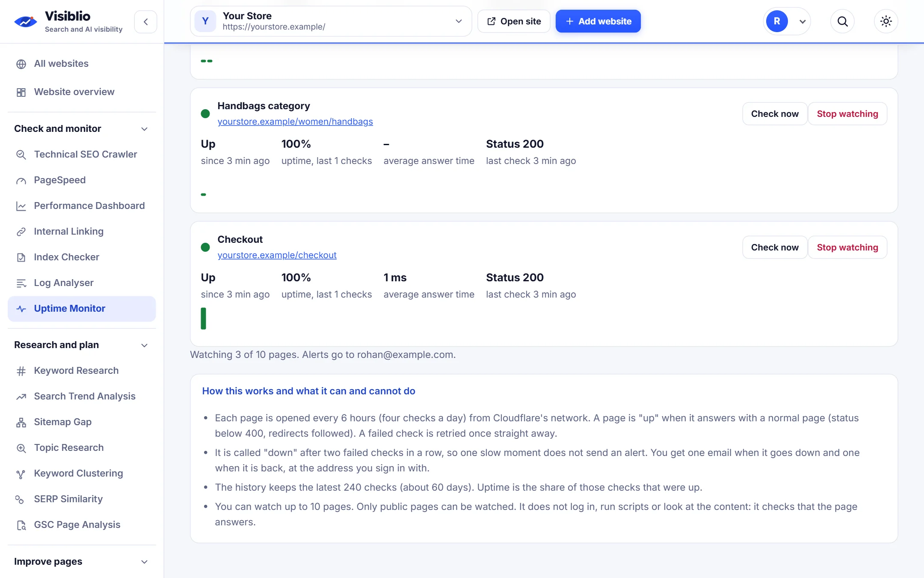Expand the Improve pages section
Screen dimensions: 924x578
[x=144, y=562]
